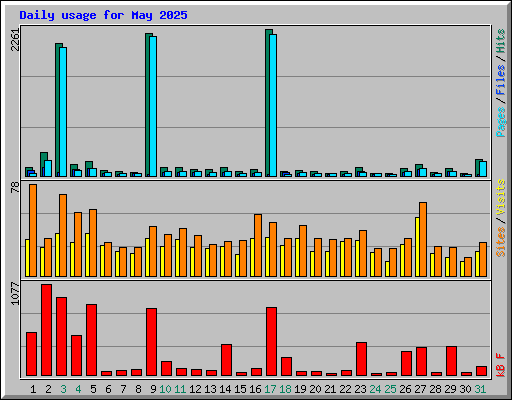512x400 pixels.
Task: Select day 14 on the x-axis
Action: point(225,389)
